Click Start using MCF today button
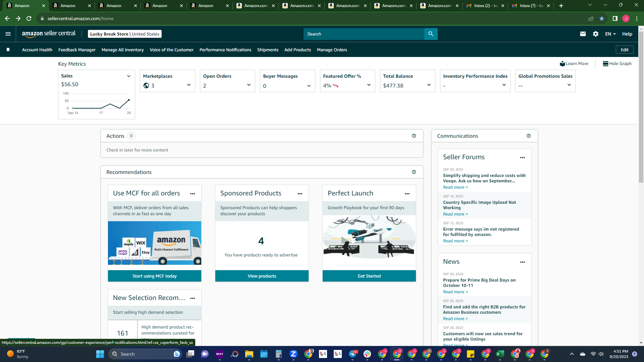Image resolution: width=644 pixels, height=362 pixels. coord(155,276)
